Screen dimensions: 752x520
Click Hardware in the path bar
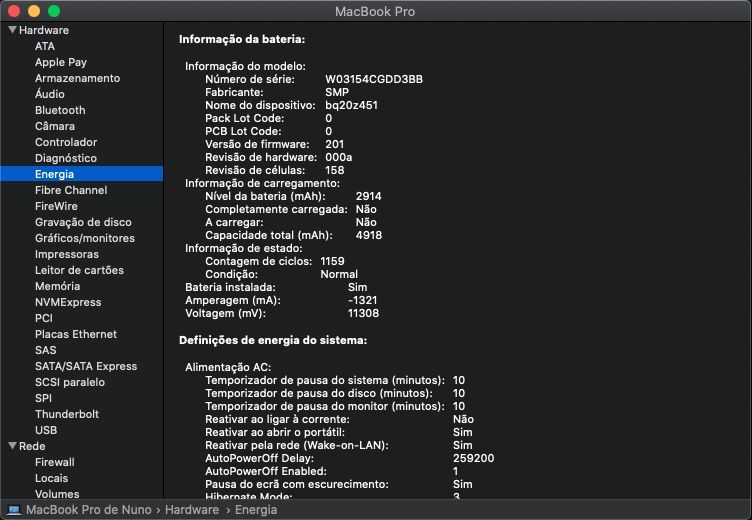(x=192, y=509)
